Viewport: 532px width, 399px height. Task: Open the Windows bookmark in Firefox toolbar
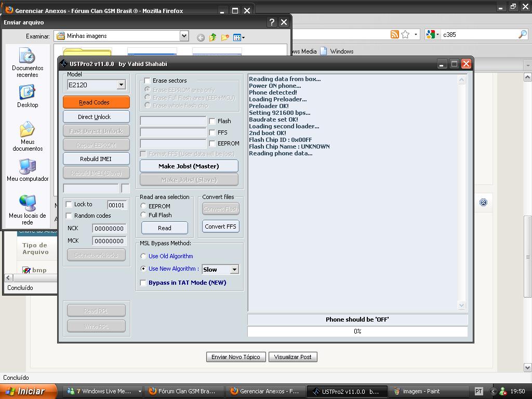point(337,51)
